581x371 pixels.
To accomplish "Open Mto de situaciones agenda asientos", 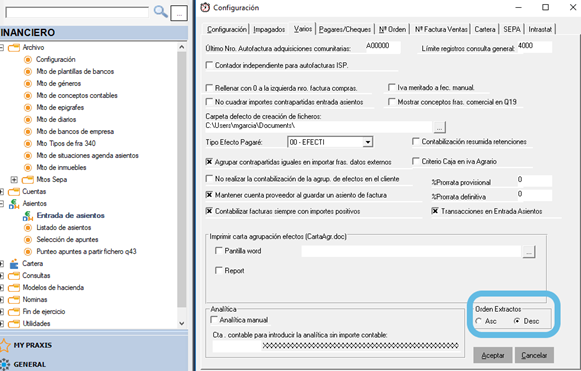I will point(87,155).
